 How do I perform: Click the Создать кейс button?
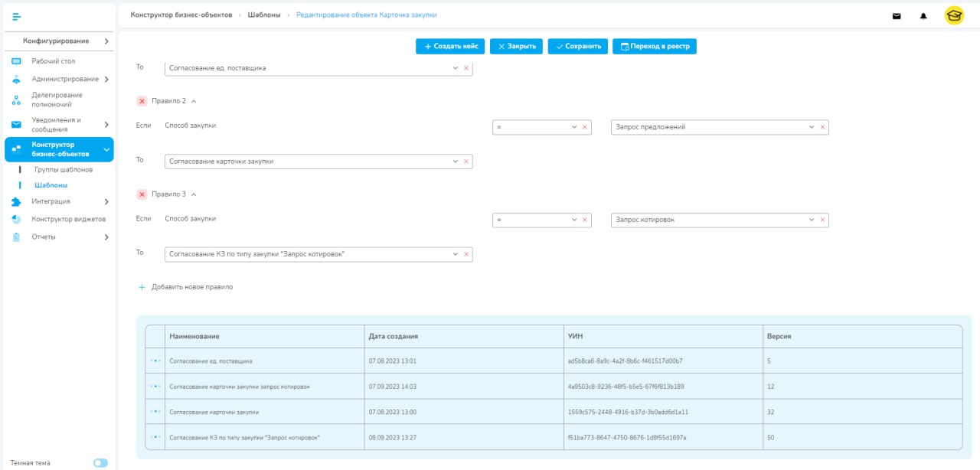tap(451, 46)
